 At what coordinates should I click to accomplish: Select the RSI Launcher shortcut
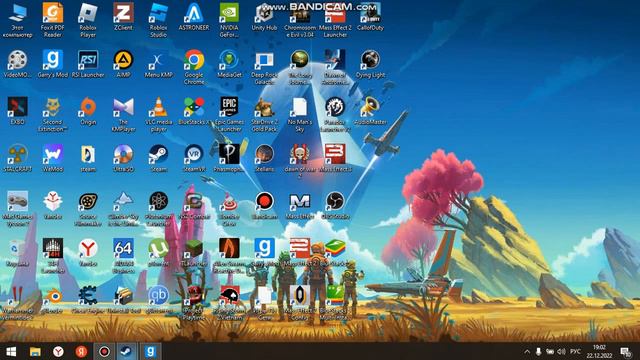pyautogui.click(x=88, y=64)
